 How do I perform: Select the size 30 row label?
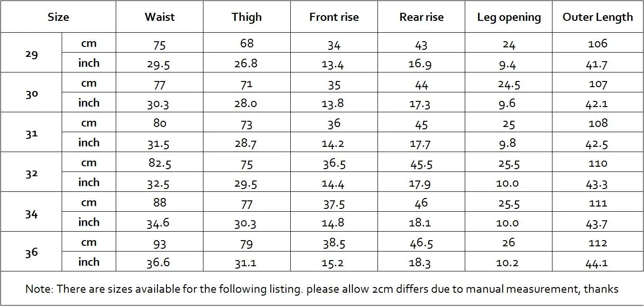click(x=31, y=93)
